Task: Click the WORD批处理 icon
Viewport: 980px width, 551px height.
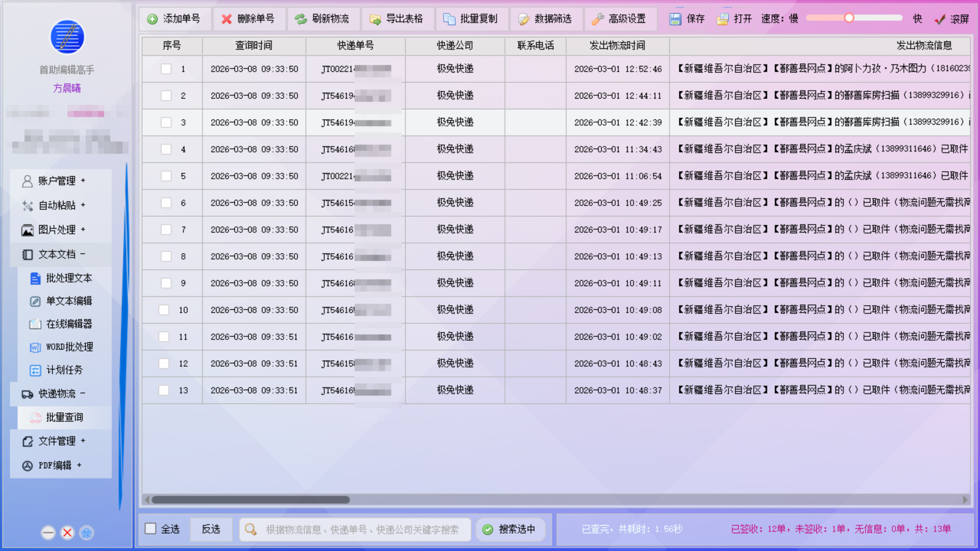Action: click(35, 347)
